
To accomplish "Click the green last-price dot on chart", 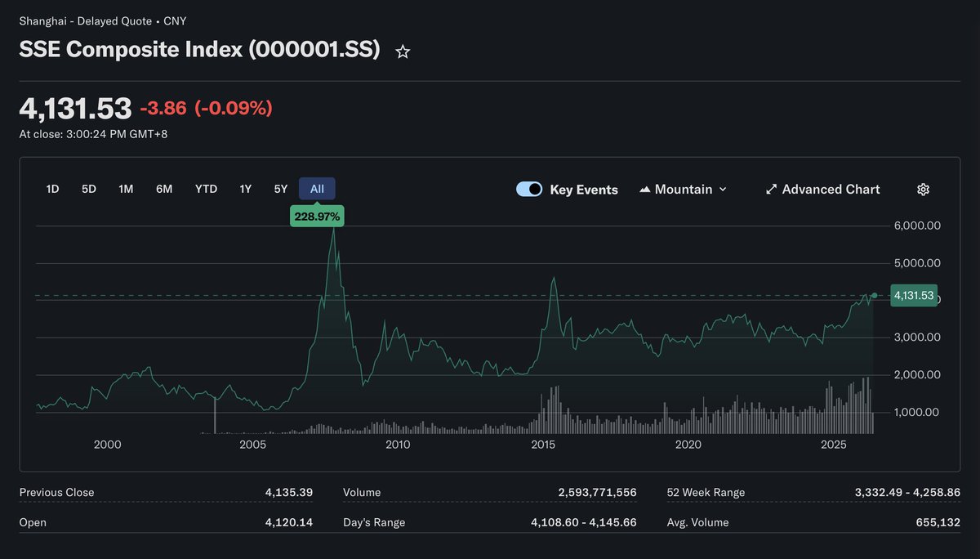I will click(875, 295).
